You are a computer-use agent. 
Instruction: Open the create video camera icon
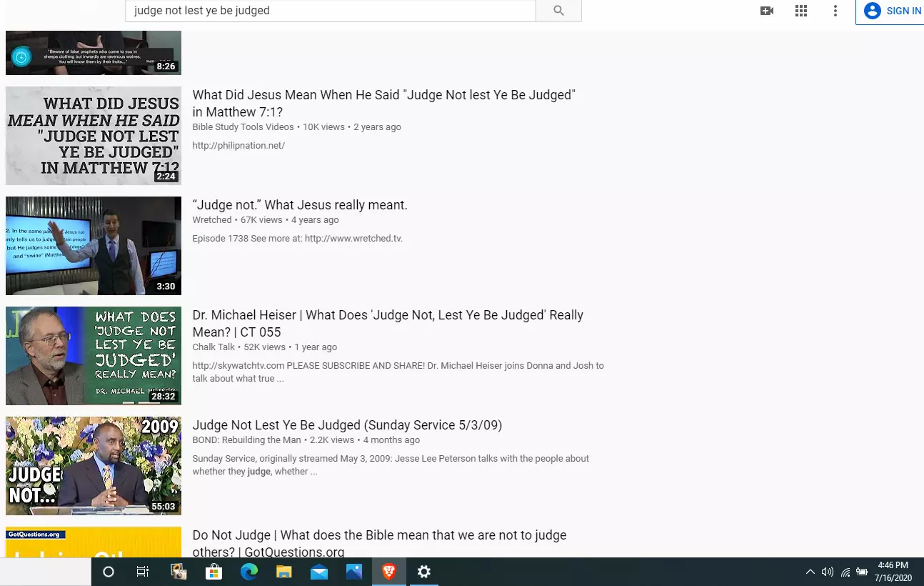tap(767, 11)
